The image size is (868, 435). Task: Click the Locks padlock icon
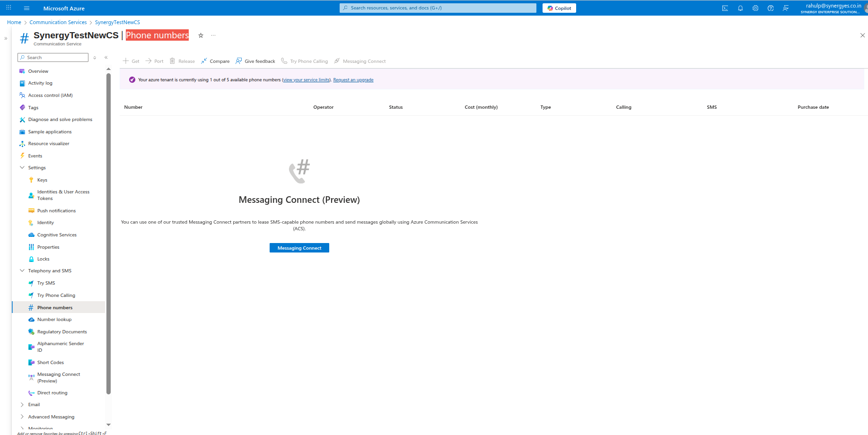pos(31,259)
